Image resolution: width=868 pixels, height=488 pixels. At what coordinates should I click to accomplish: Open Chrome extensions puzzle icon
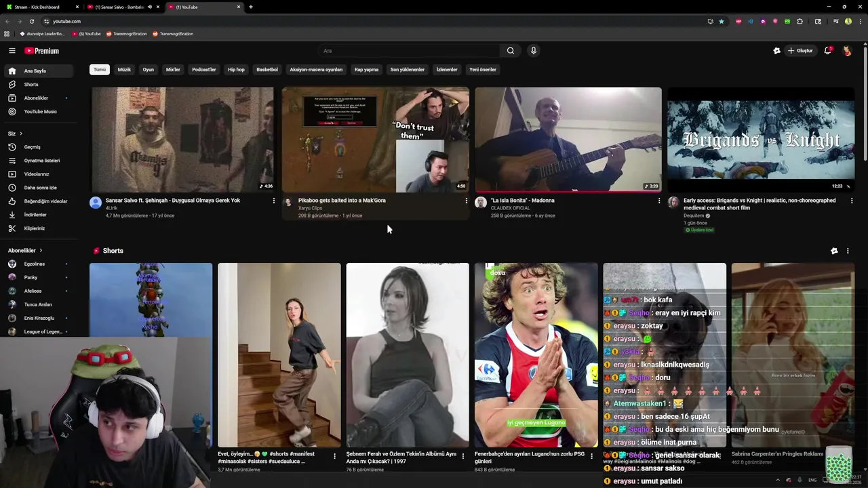(800, 21)
